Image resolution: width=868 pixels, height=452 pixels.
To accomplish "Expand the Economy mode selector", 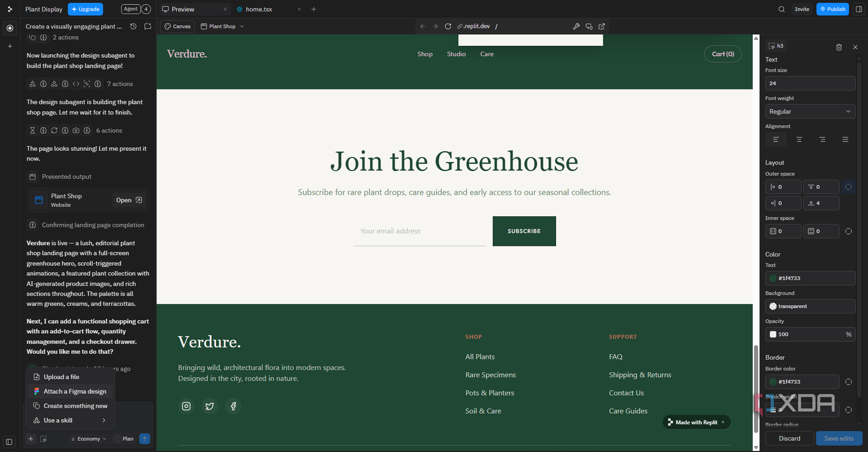I will pyautogui.click(x=89, y=439).
